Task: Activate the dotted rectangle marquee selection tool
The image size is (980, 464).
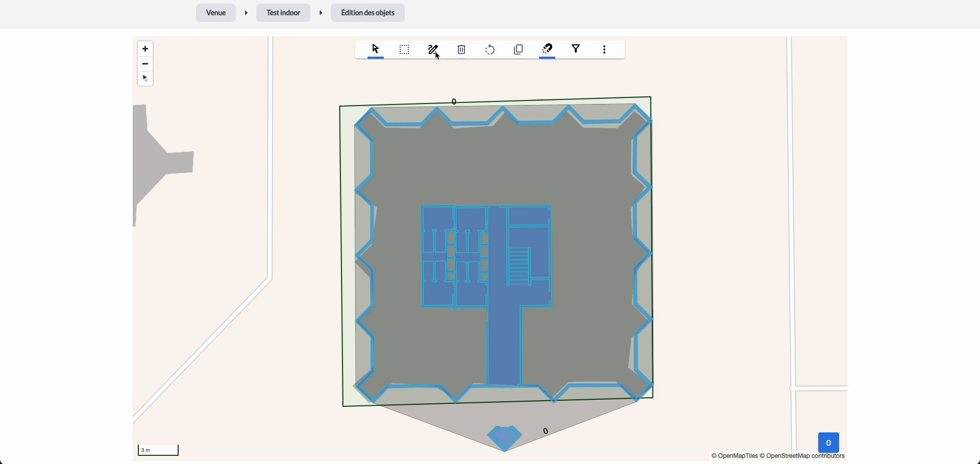Action: (404, 49)
